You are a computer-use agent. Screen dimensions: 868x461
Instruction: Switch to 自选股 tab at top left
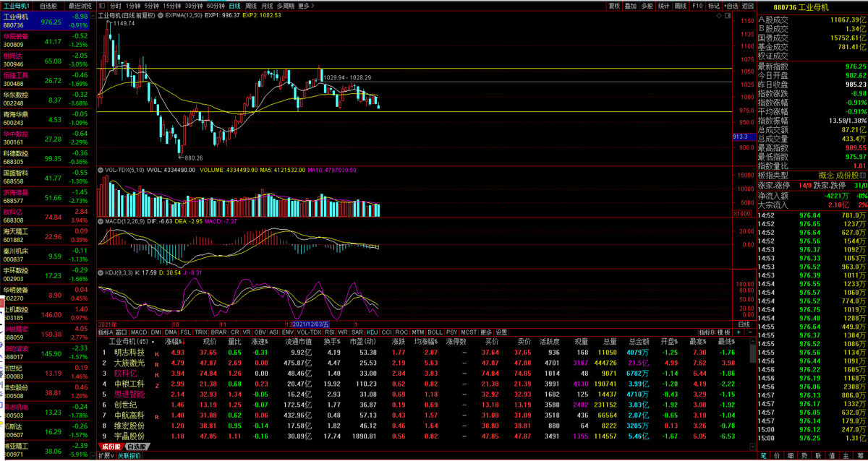[49, 5]
